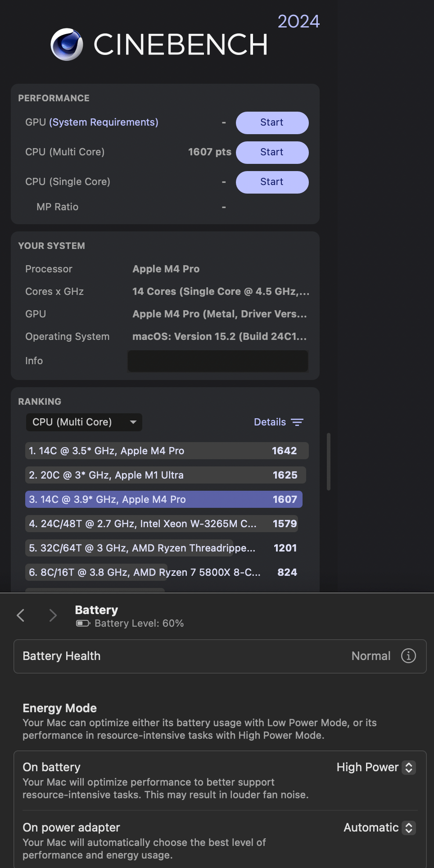
Task: Change On power adapter Automatic mode
Action: tap(378, 827)
